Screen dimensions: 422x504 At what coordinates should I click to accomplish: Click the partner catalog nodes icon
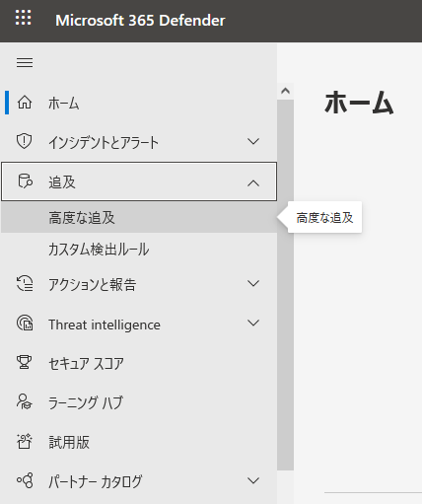click(x=25, y=480)
